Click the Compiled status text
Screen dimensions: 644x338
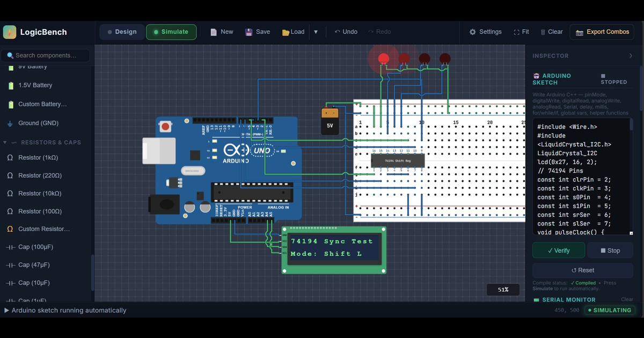[x=583, y=283]
